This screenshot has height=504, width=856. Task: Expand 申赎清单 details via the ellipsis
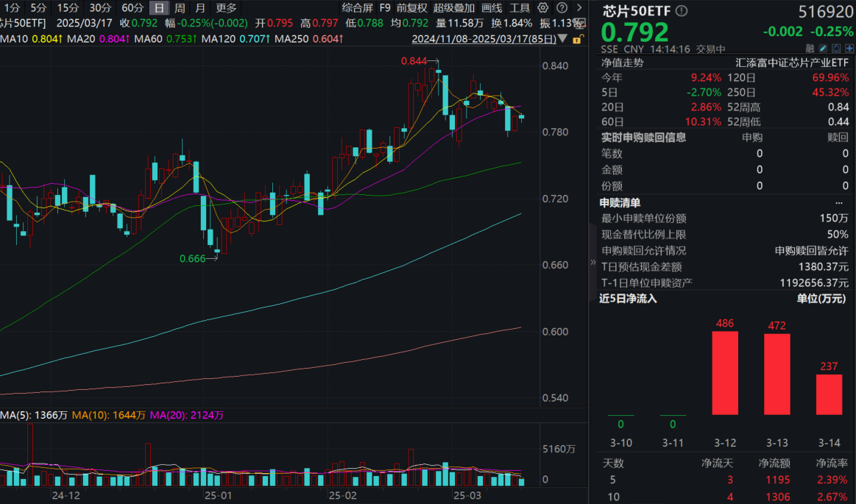(839, 202)
